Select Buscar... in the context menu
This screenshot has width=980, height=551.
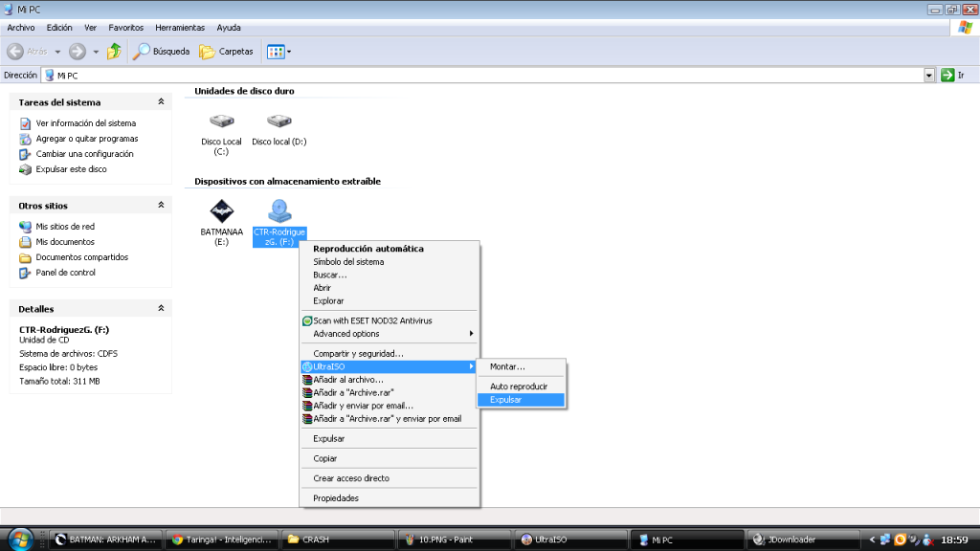pos(389,275)
